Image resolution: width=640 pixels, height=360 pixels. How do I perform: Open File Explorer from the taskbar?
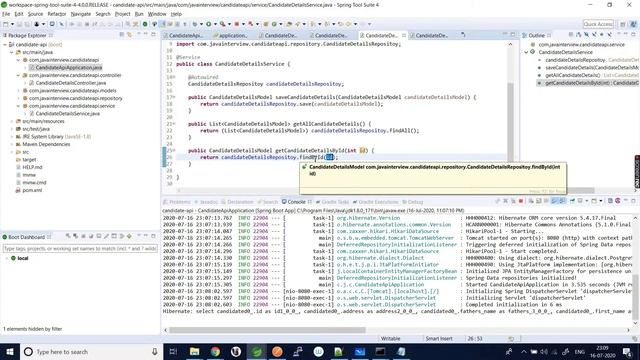coord(195,351)
